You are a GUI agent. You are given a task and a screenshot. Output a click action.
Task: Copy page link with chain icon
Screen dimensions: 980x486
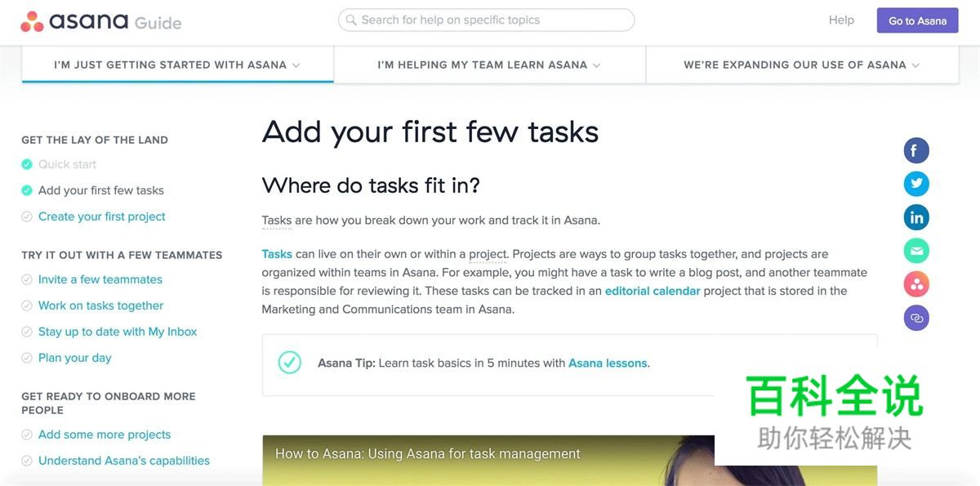coord(916,318)
